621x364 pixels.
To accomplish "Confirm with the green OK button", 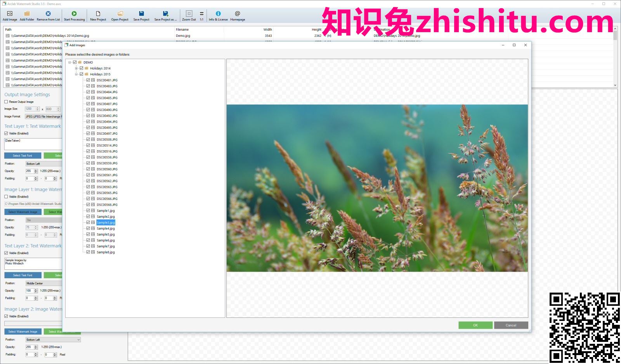I will (x=475, y=325).
